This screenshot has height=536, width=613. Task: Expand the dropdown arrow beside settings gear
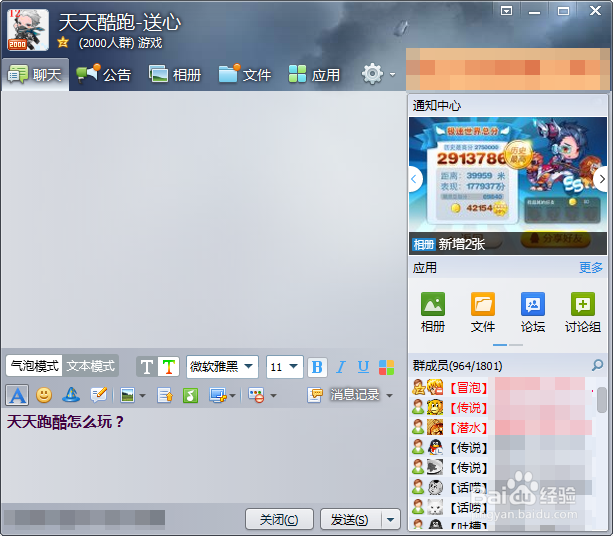tap(392, 74)
